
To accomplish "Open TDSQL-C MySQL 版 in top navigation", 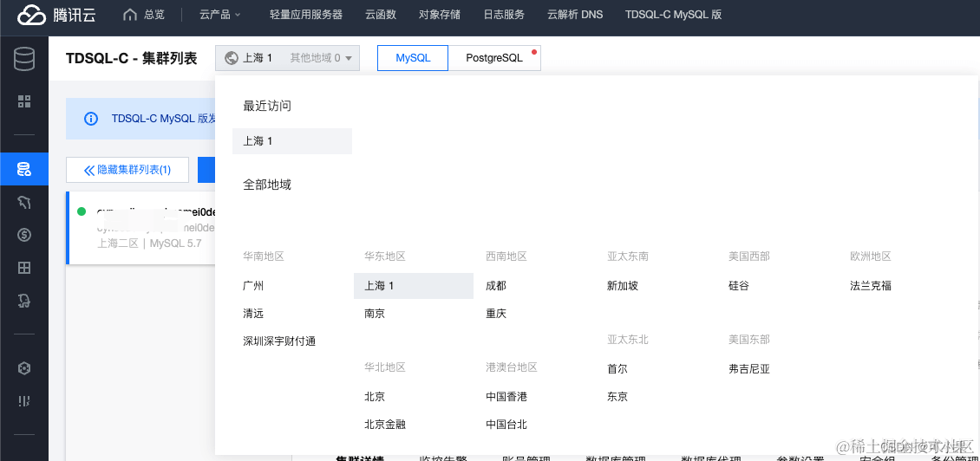I will click(x=673, y=15).
